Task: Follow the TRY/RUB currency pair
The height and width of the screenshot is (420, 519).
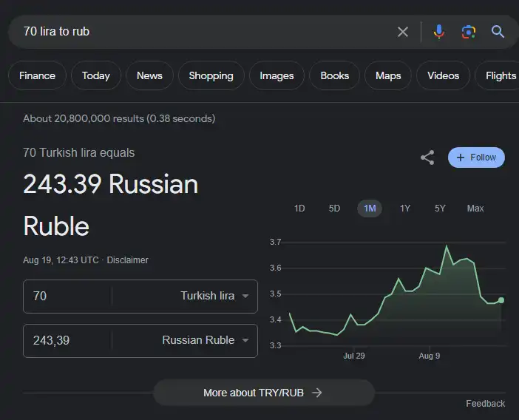Action: (476, 157)
